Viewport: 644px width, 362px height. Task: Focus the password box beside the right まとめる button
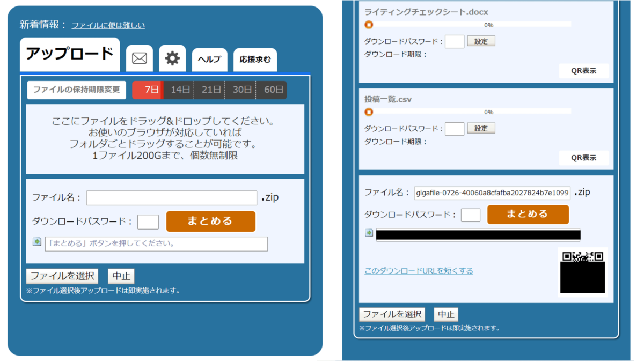471,215
